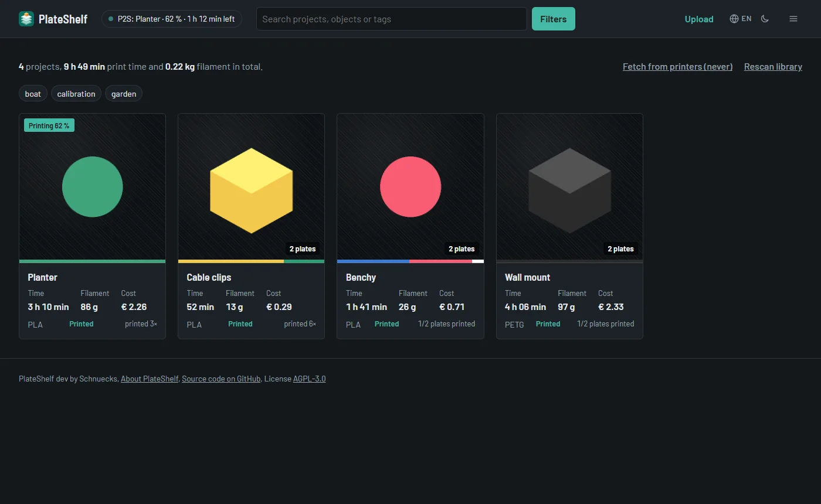Image resolution: width=821 pixels, height=504 pixels.
Task: Open the hamburger menu icon
Action: [x=793, y=19]
